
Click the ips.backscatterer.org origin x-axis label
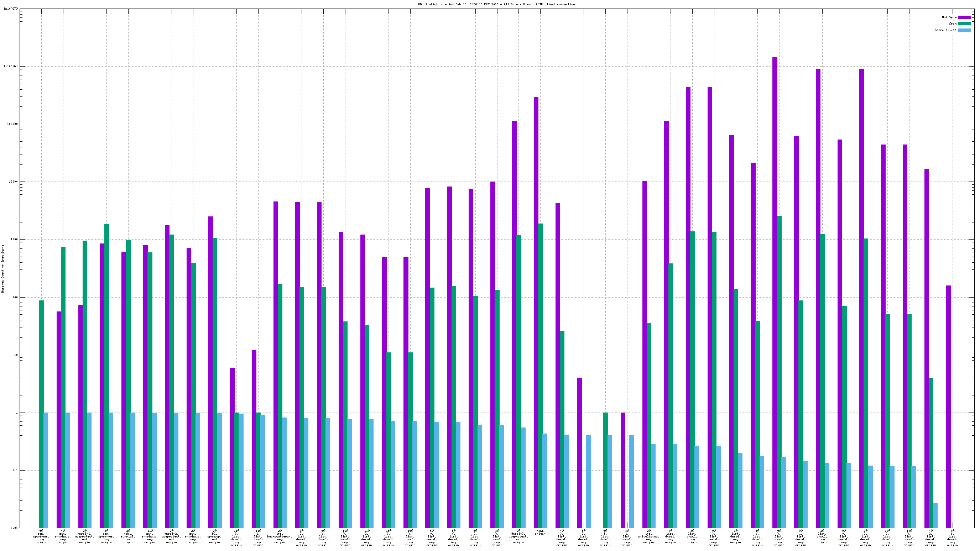(280, 536)
